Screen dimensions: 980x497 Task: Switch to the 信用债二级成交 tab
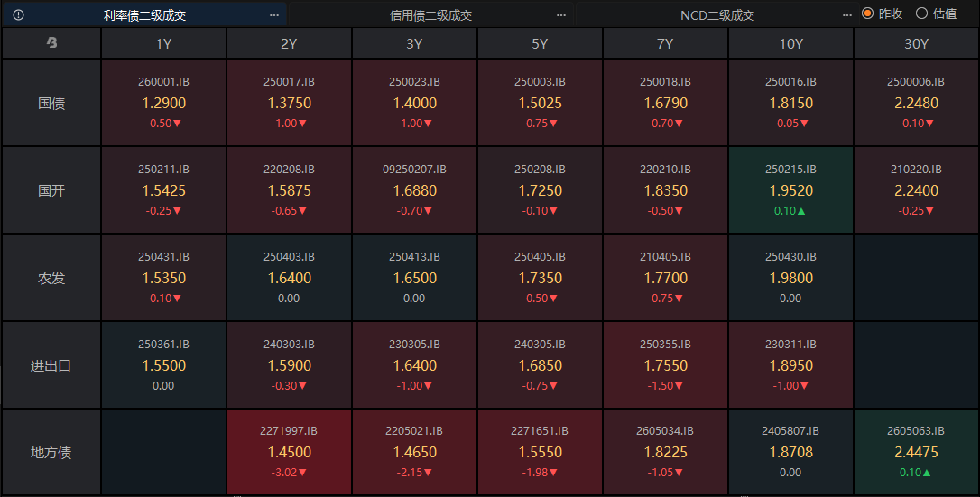click(430, 14)
